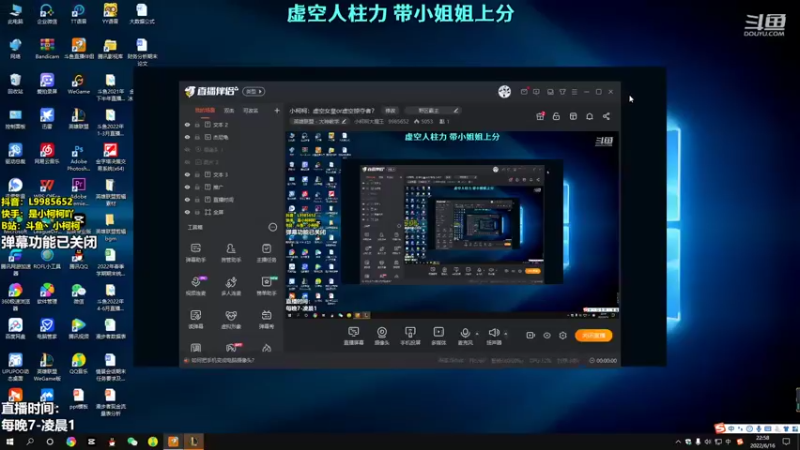The height and width of the screenshot is (450, 800).
Task: Open the Windows notification center icon
Action: tap(786, 442)
